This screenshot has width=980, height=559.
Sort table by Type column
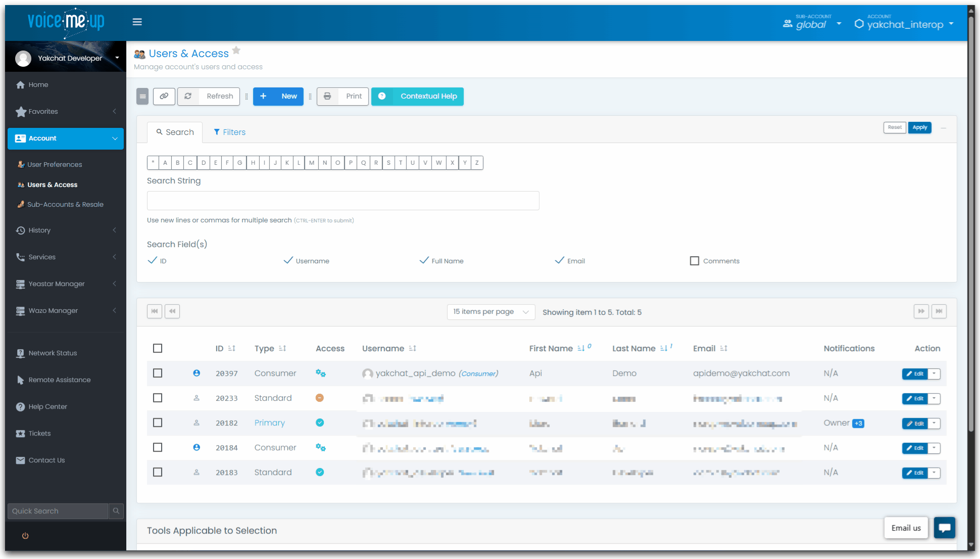point(282,348)
